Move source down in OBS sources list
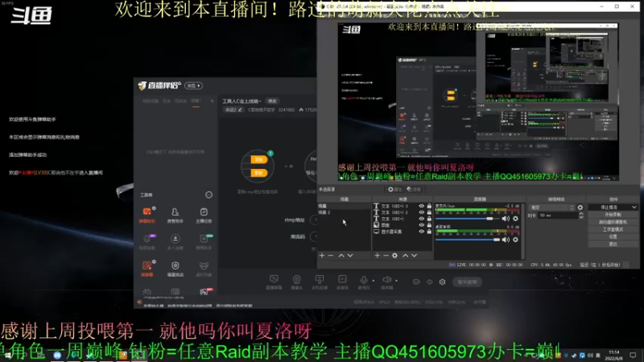 414,255
